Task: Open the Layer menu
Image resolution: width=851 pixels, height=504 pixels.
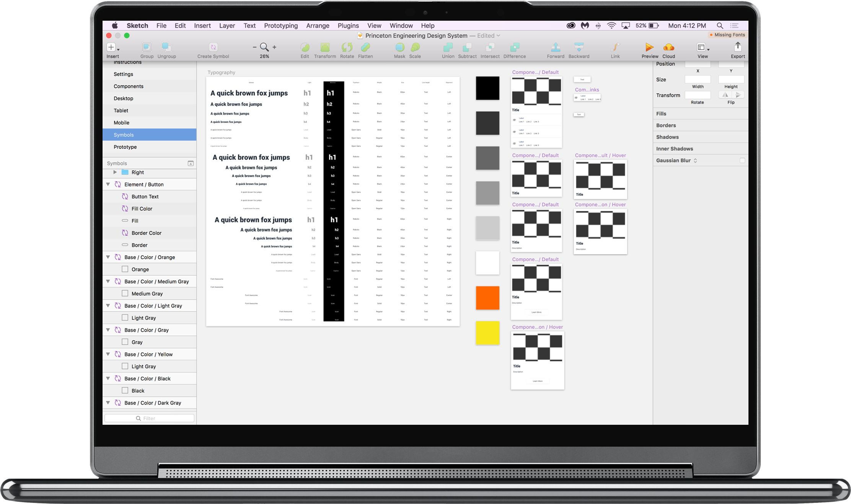Action: [x=227, y=26]
